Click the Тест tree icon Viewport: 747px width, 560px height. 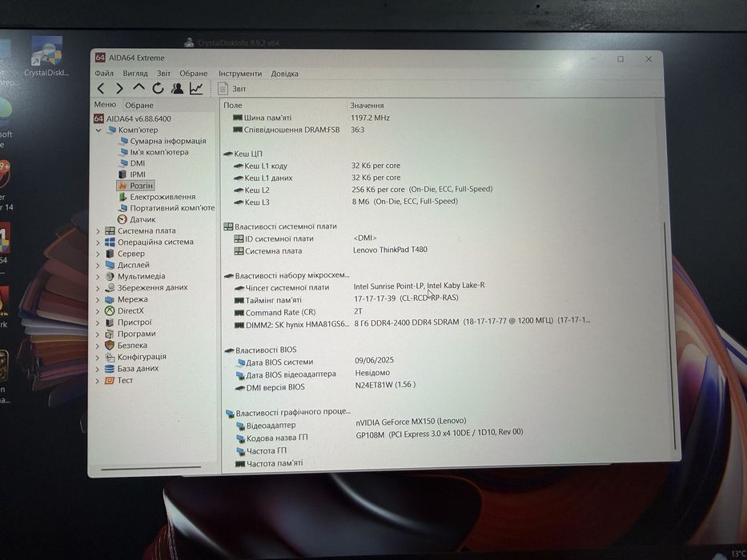[110, 381]
